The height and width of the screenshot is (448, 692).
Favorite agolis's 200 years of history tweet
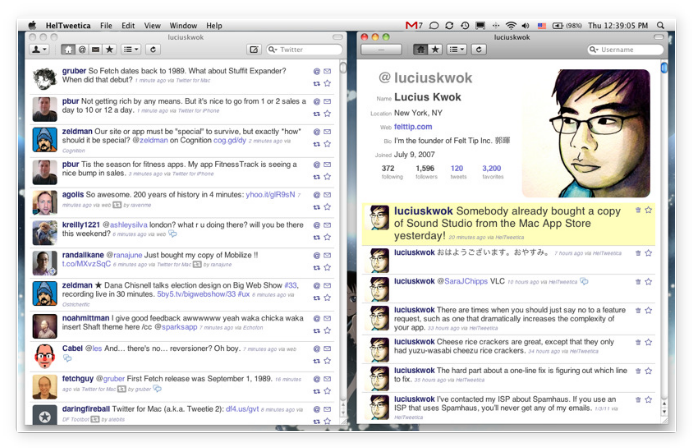click(x=327, y=207)
